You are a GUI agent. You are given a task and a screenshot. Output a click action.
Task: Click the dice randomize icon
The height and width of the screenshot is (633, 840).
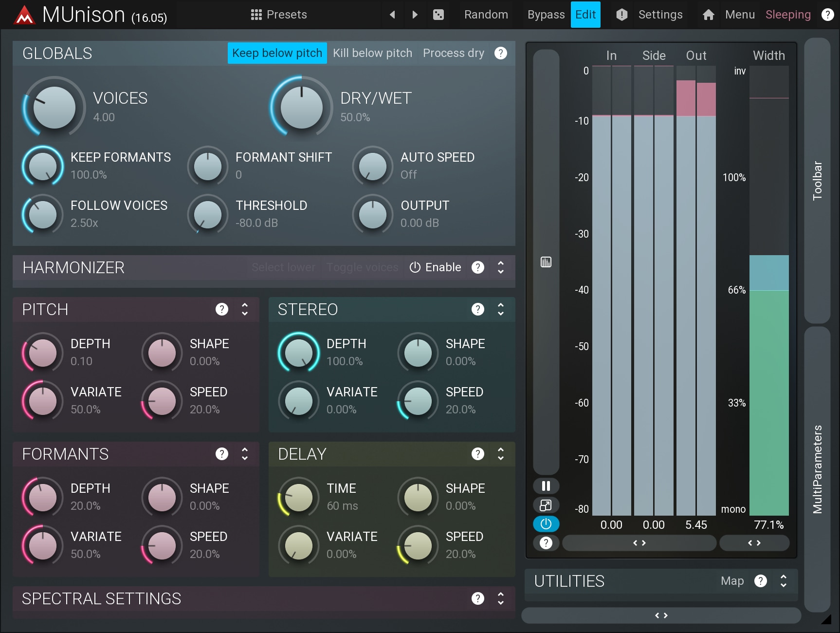438,15
